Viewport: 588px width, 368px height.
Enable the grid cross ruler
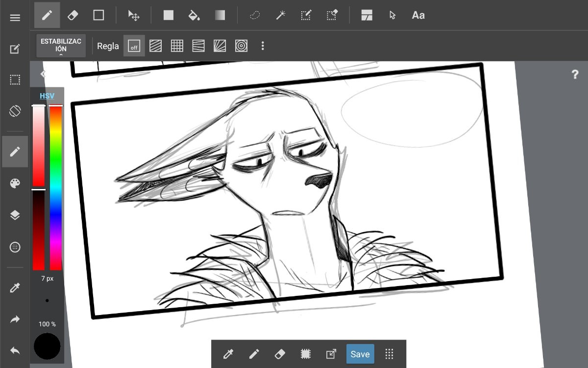[177, 46]
